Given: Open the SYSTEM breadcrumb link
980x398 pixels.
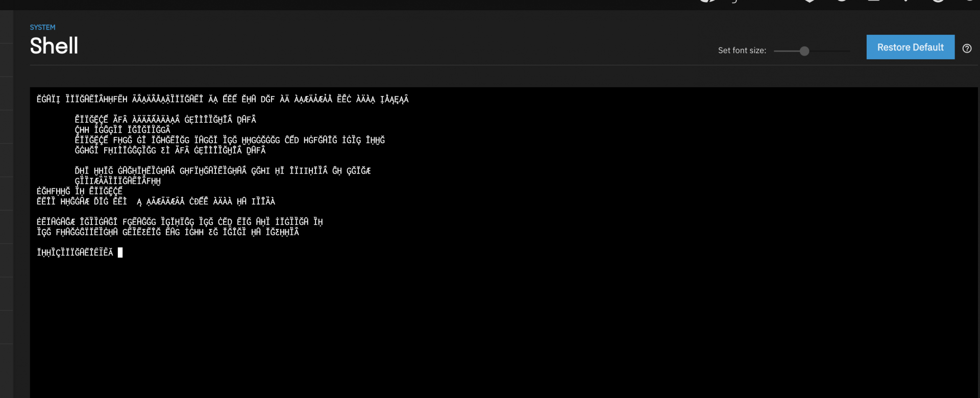Looking at the screenshot, I should coord(42,28).
